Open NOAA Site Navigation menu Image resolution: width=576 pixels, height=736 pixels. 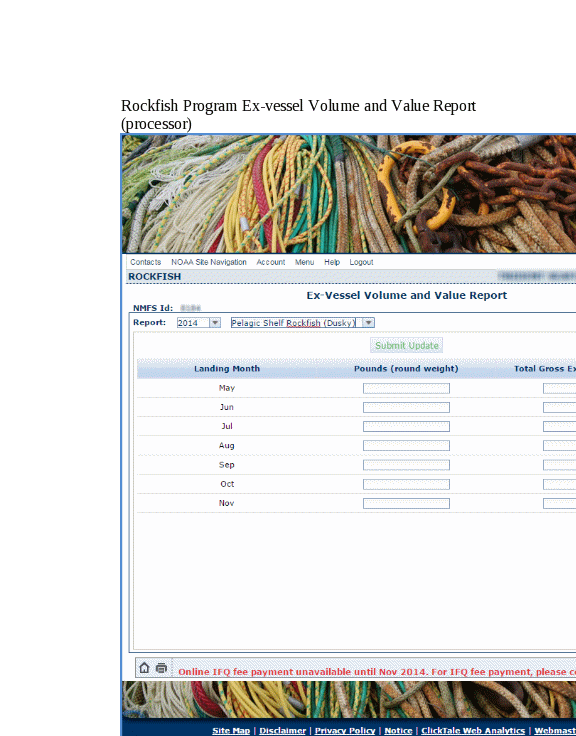point(208,262)
